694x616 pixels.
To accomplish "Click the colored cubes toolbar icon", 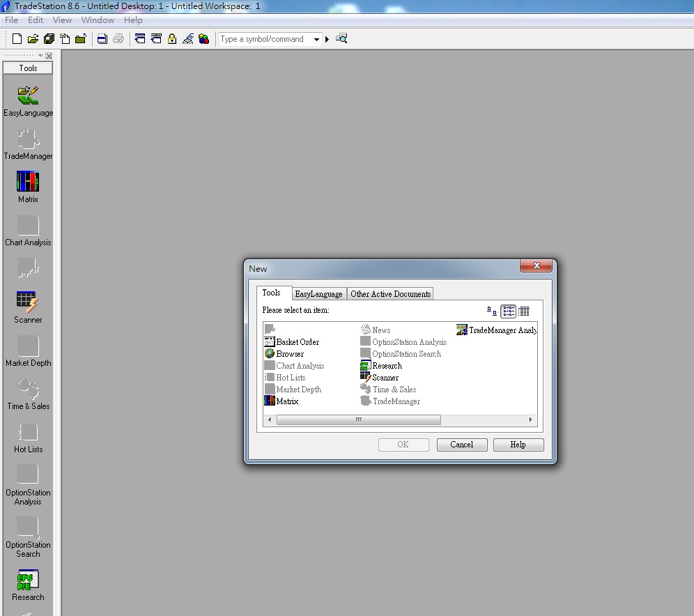I will tap(203, 39).
